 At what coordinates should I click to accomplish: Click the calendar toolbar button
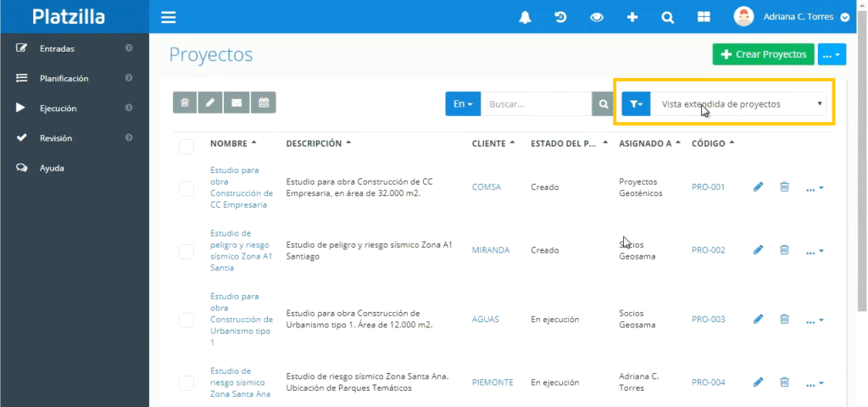click(264, 103)
